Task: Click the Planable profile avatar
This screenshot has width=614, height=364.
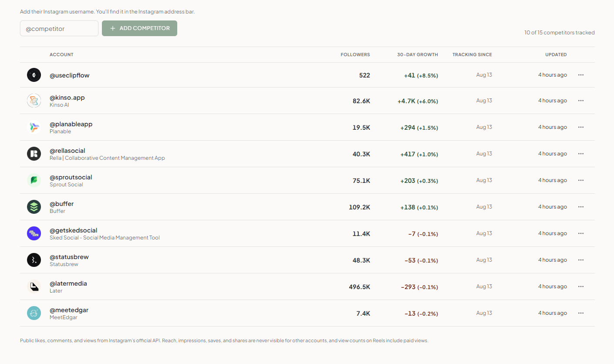Action: click(x=34, y=127)
